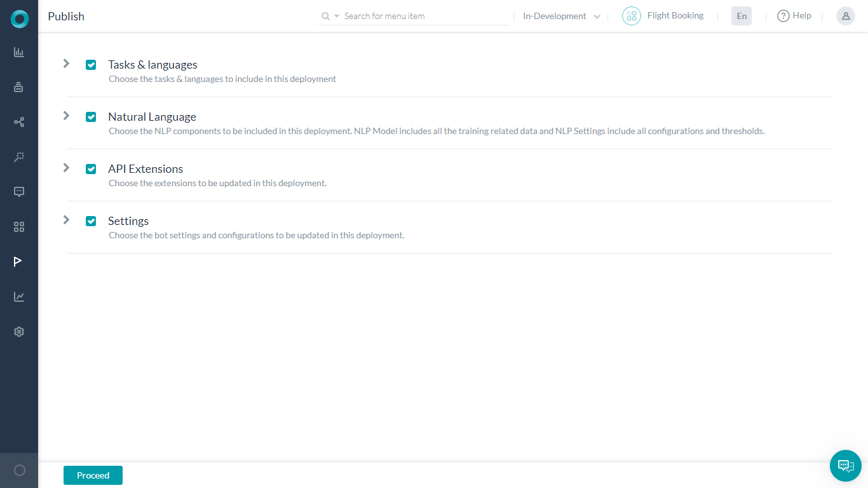Screen dimensions: 868x488
Task: Open the chat support bubble at bottom right
Action: pyautogui.click(x=845, y=466)
